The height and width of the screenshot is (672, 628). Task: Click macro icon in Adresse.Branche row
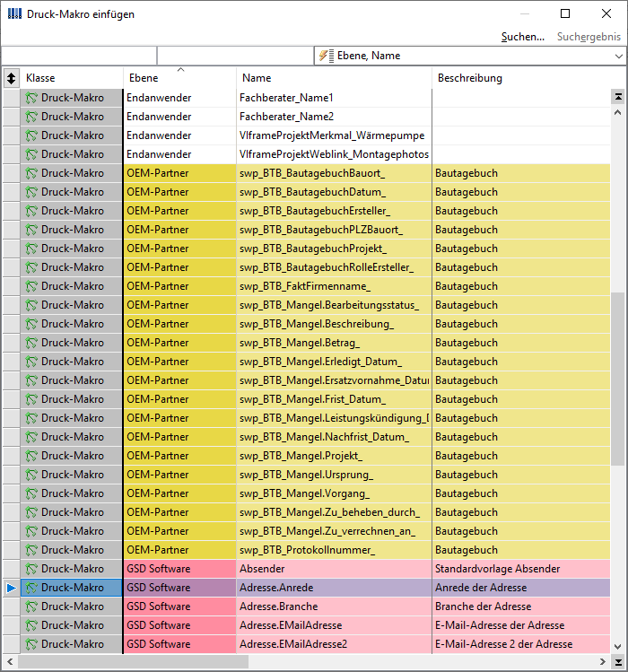tap(31, 607)
